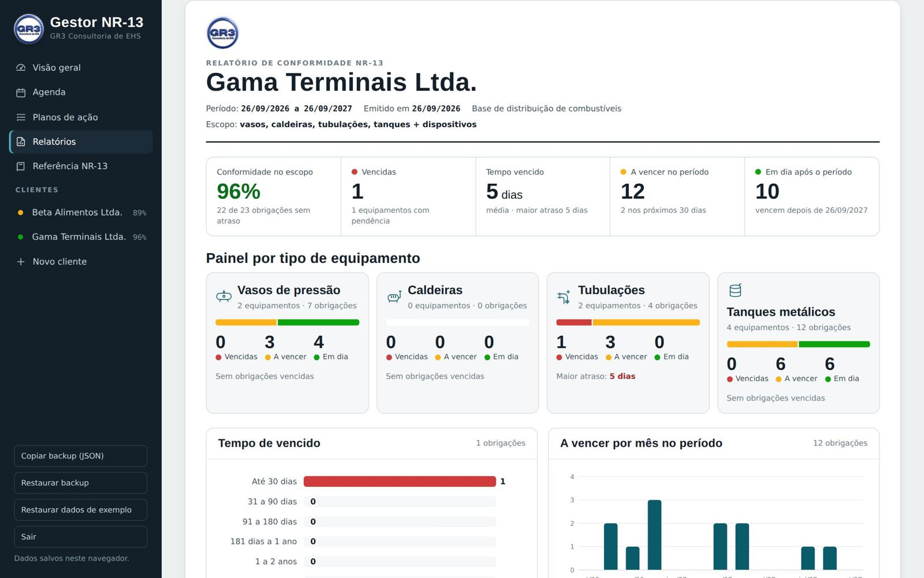Viewport: 924px width, 578px height.
Task: Click the Tanques metálicos tank icon
Action: (735, 290)
